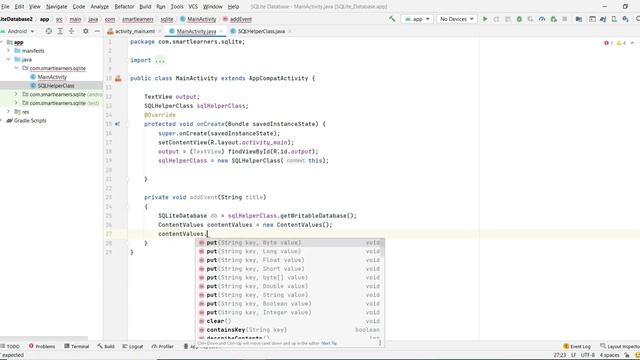Choose put(String key, String value) suggestion

pos(290,295)
